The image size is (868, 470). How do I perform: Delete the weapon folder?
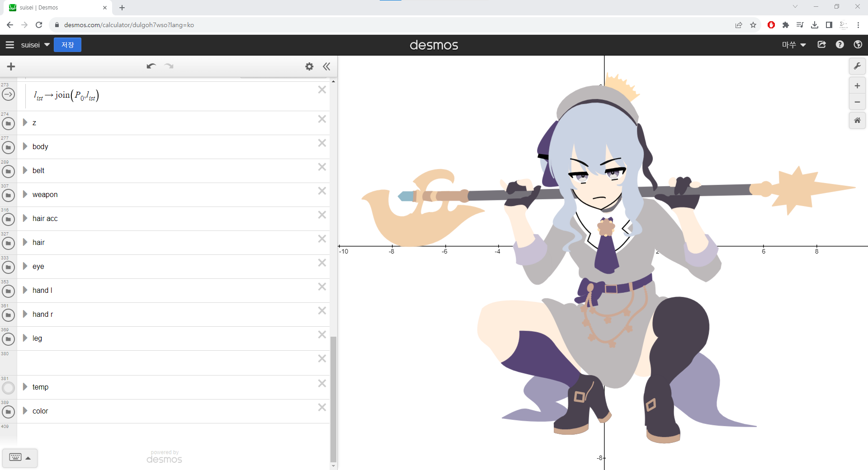322,191
